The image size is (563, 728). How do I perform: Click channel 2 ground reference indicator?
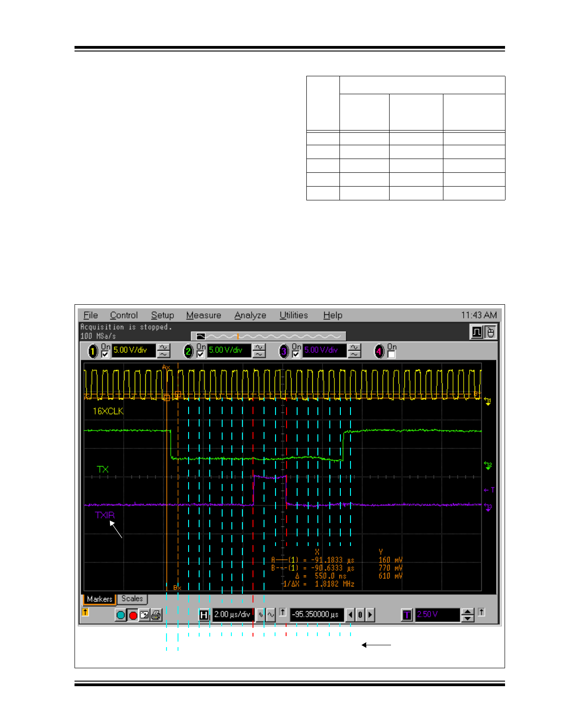click(488, 466)
